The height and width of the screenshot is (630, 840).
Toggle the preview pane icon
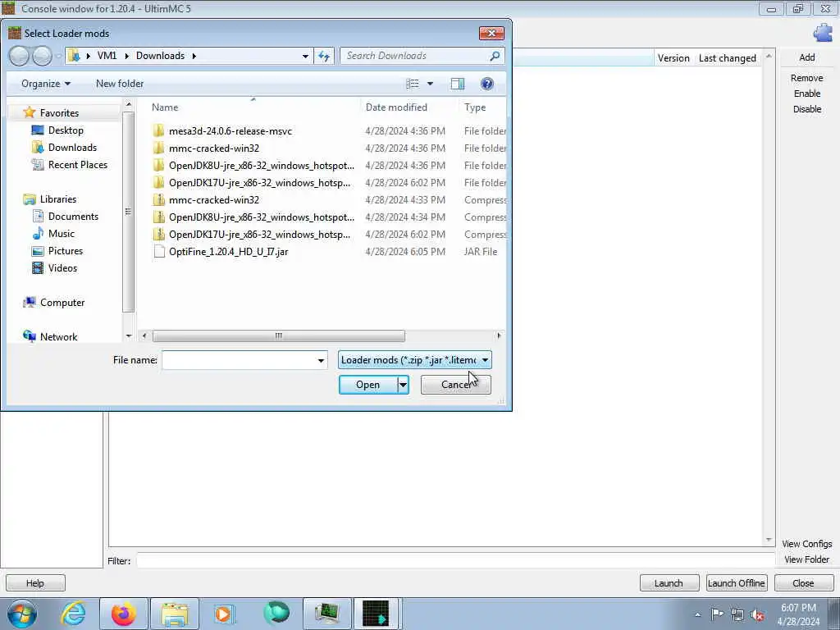tap(458, 84)
